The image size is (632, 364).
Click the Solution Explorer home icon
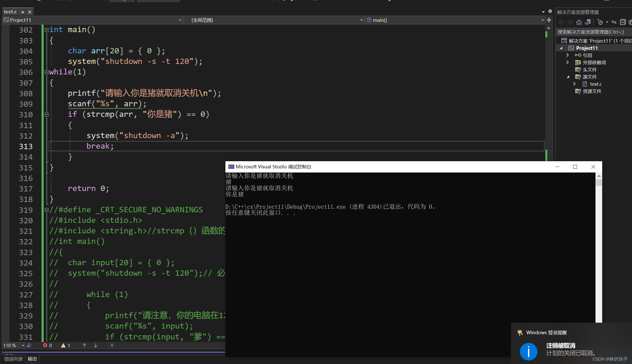579,22
